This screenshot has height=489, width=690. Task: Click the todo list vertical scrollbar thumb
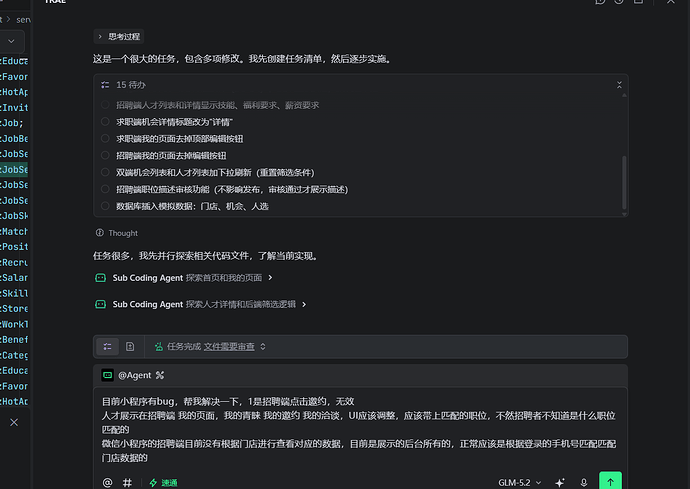pos(624,182)
